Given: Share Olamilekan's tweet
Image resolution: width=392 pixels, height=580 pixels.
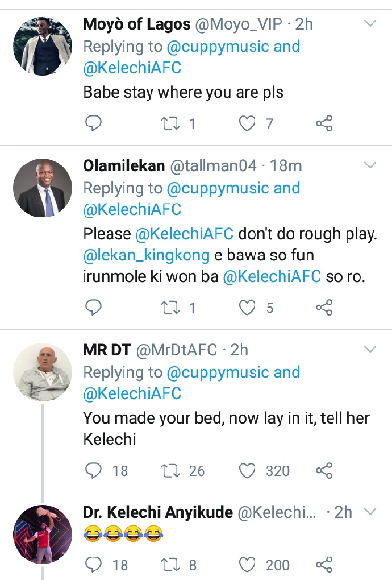Looking at the screenshot, I should [324, 308].
